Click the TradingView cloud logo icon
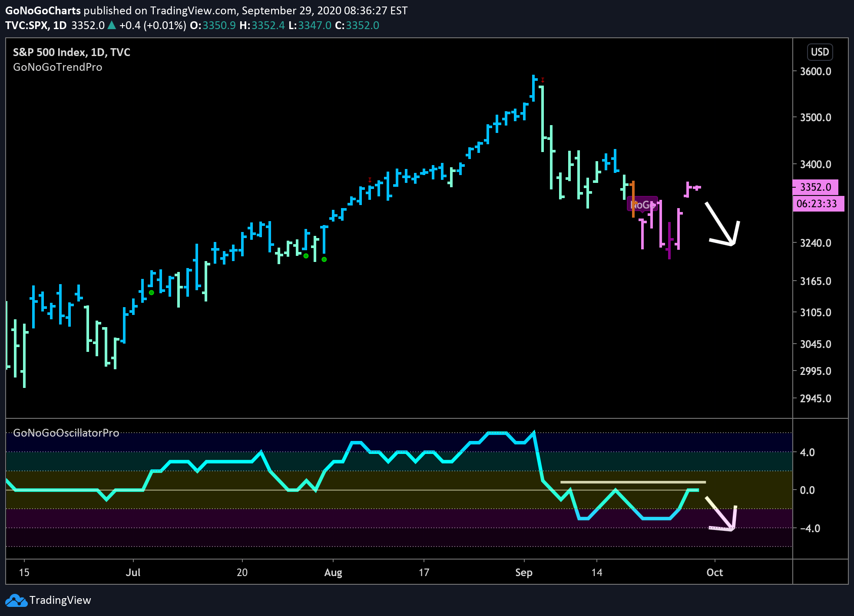 coord(16,600)
